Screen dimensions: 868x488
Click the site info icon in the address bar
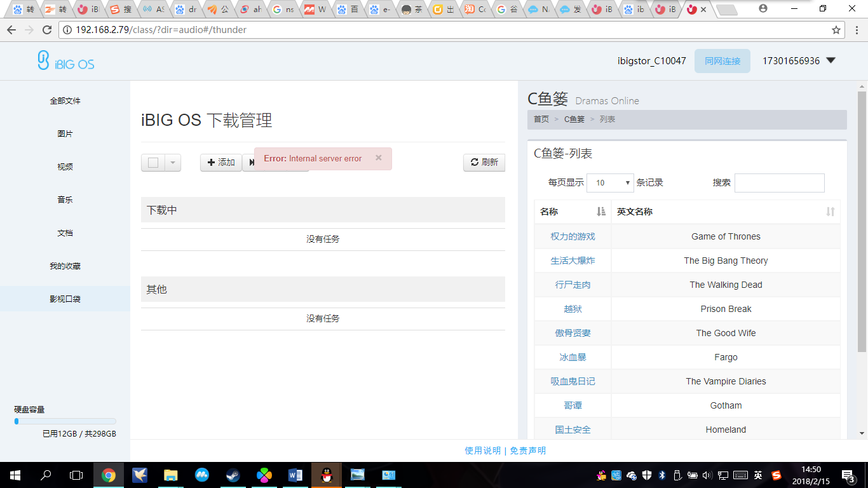67,30
